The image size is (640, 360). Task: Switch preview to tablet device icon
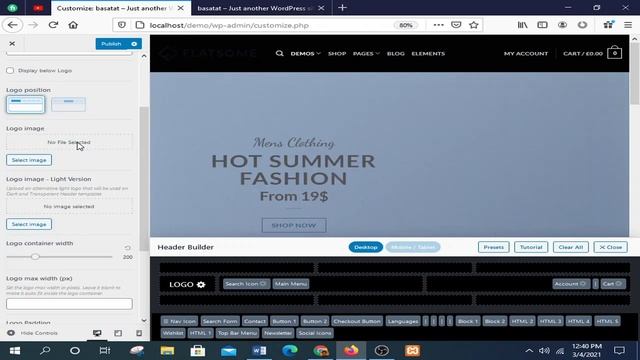[118, 333]
